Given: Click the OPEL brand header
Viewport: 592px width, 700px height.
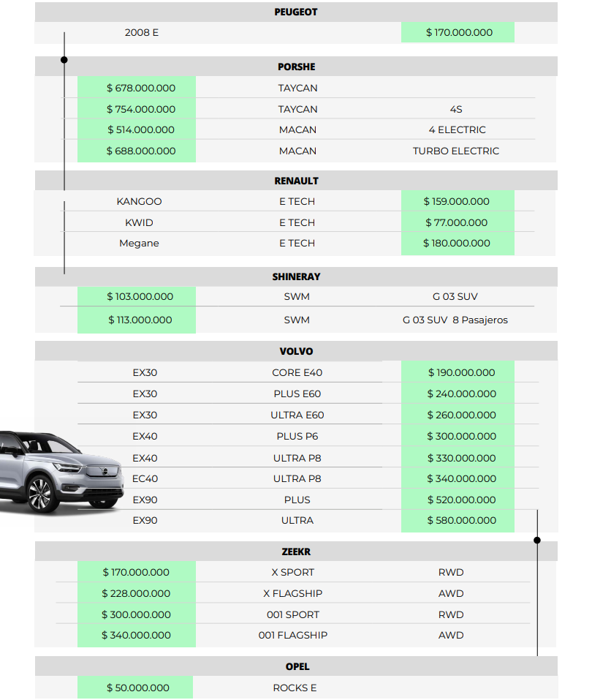Looking at the screenshot, I should [297, 666].
